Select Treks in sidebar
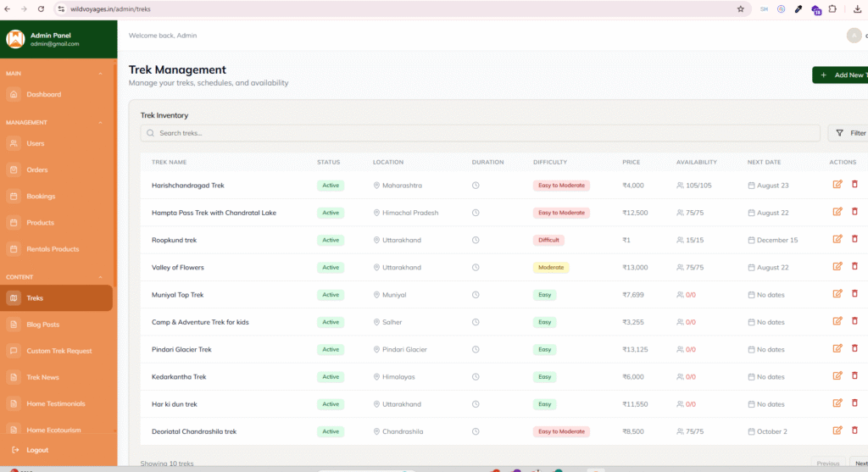The width and height of the screenshot is (868, 472). tap(57, 297)
